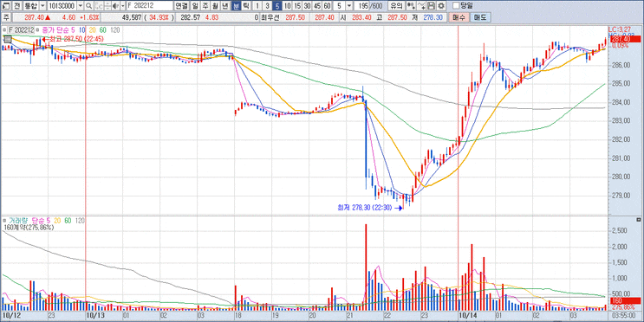Click the 160계약(275.86%) volume readout
This screenshot has height=322, width=644.
point(29,228)
